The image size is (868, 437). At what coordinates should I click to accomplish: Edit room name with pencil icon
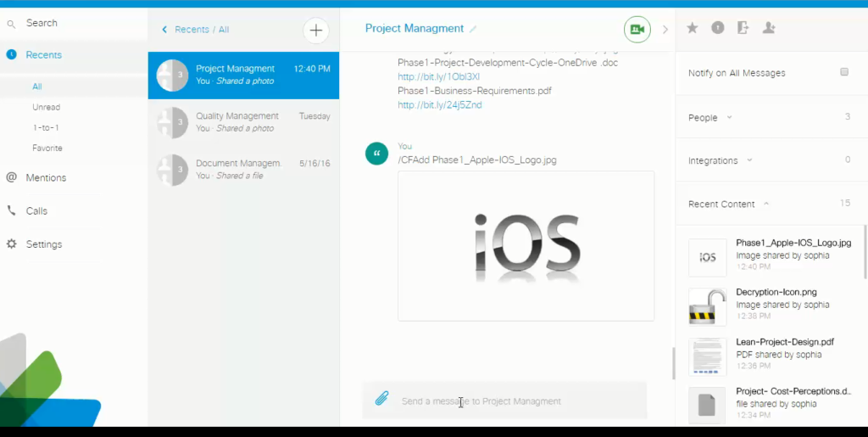pyautogui.click(x=473, y=29)
